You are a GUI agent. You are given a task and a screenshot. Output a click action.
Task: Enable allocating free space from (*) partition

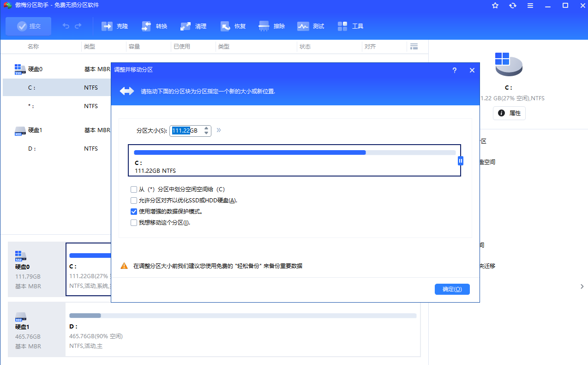(133, 189)
